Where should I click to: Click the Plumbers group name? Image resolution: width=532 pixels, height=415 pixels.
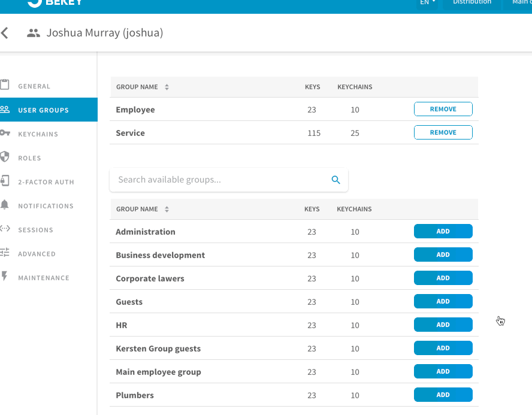(x=135, y=395)
